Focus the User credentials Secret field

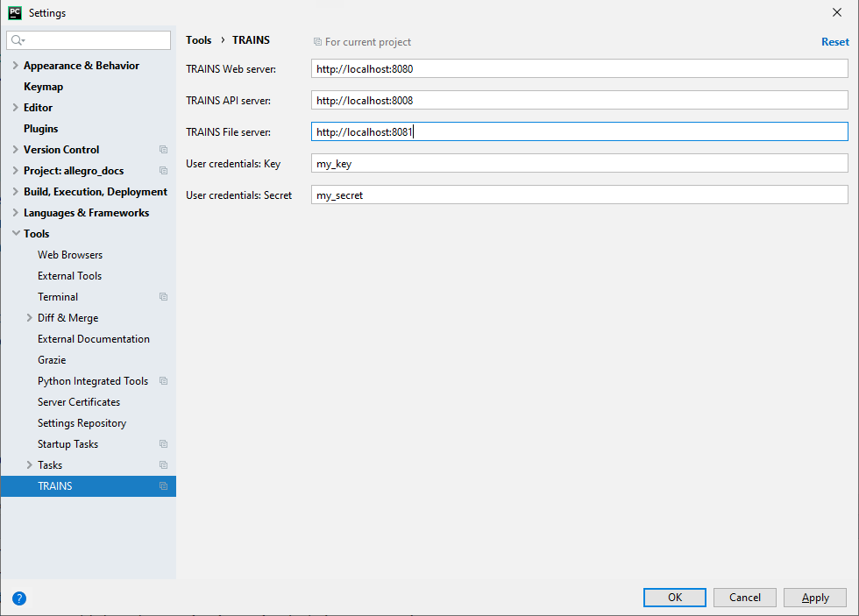[579, 195]
